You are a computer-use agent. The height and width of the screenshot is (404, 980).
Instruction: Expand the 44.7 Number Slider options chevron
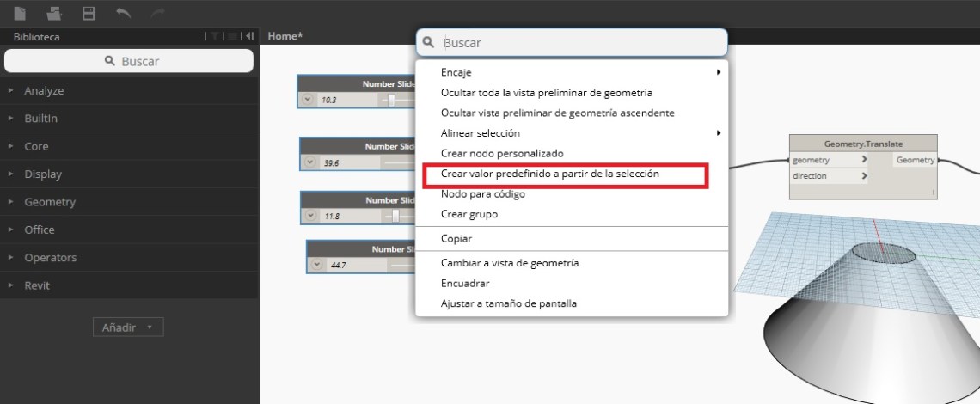(317, 265)
